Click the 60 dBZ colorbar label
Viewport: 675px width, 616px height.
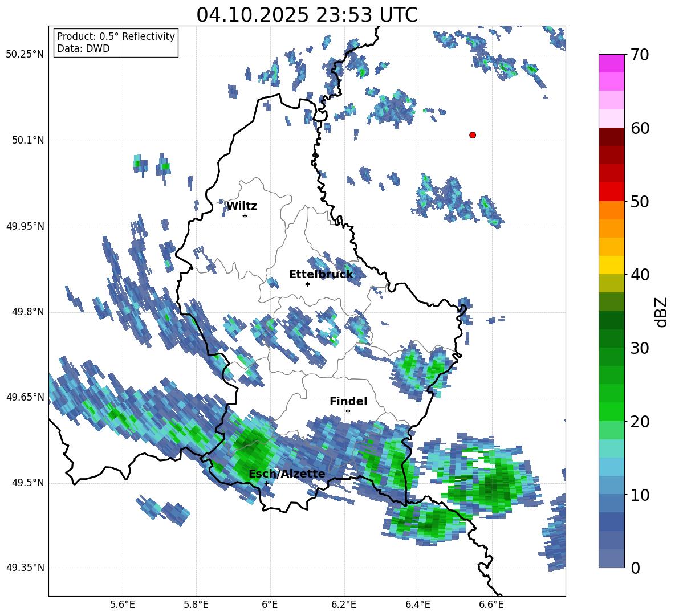pyautogui.click(x=640, y=128)
